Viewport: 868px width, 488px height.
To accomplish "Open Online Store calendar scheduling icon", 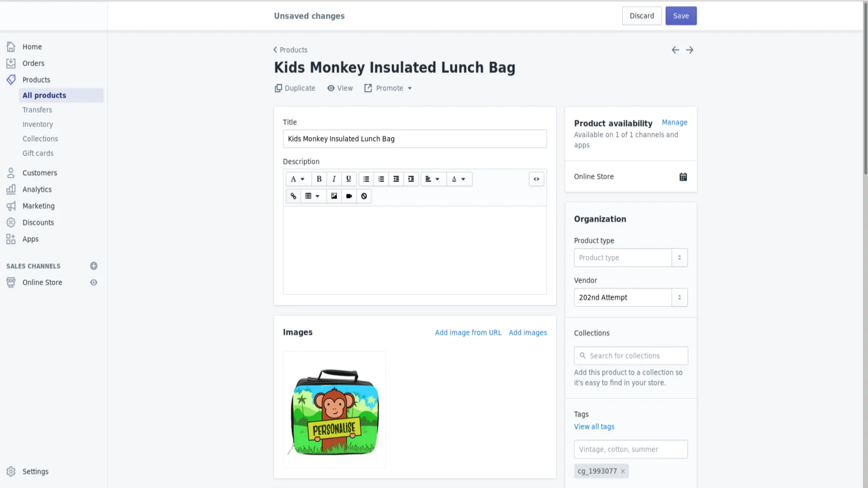I will tap(683, 177).
